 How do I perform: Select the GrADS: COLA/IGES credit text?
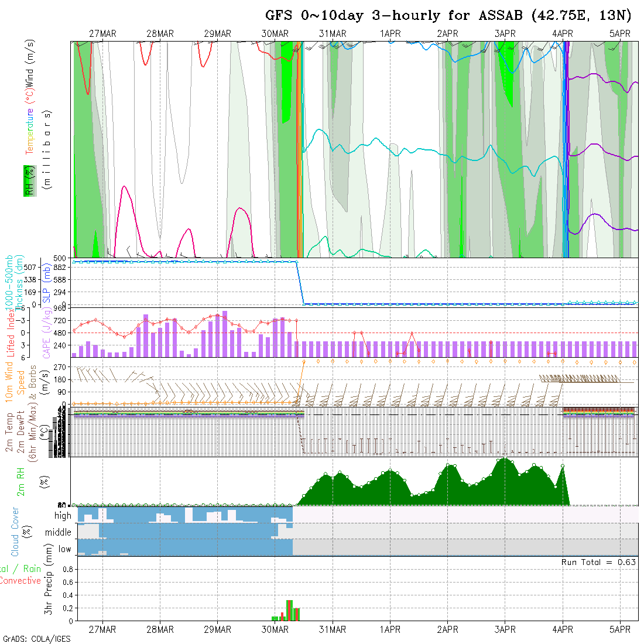[37, 639]
